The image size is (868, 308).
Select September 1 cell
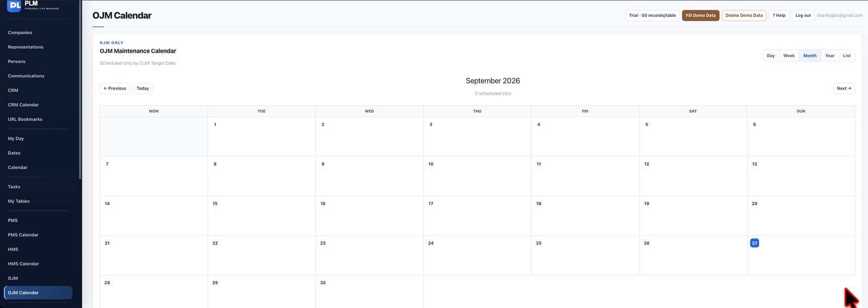[261, 136]
